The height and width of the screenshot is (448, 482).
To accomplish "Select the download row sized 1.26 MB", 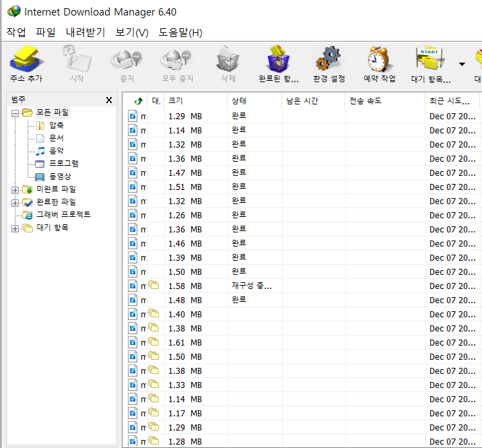I will tap(302, 216).
